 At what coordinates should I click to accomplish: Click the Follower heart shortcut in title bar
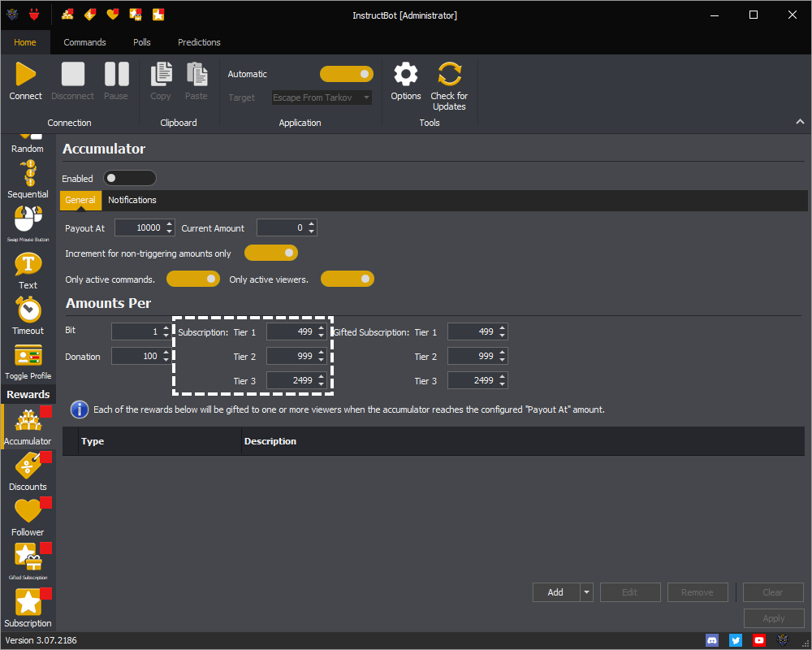coord(113,15)
